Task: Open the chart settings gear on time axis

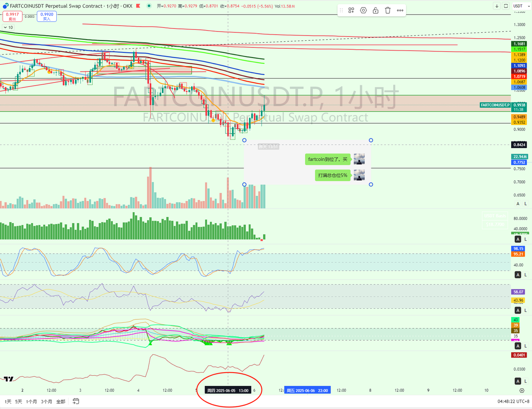Action: tap(522, 390)
